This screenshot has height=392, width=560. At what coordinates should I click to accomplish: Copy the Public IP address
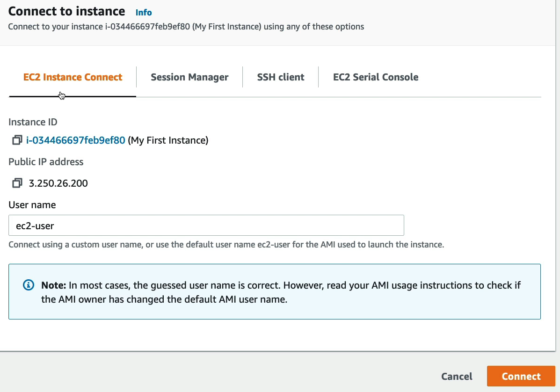[17, 183]
